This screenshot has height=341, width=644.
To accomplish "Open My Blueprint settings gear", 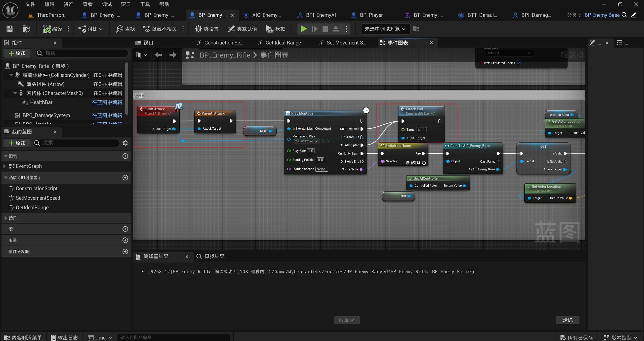I will tap(125, 143).
